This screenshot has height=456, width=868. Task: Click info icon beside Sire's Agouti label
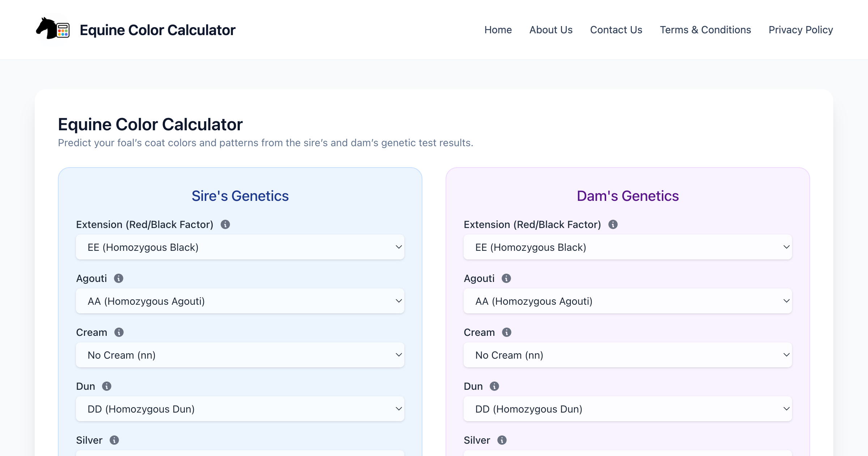click(x=119, y=278)
